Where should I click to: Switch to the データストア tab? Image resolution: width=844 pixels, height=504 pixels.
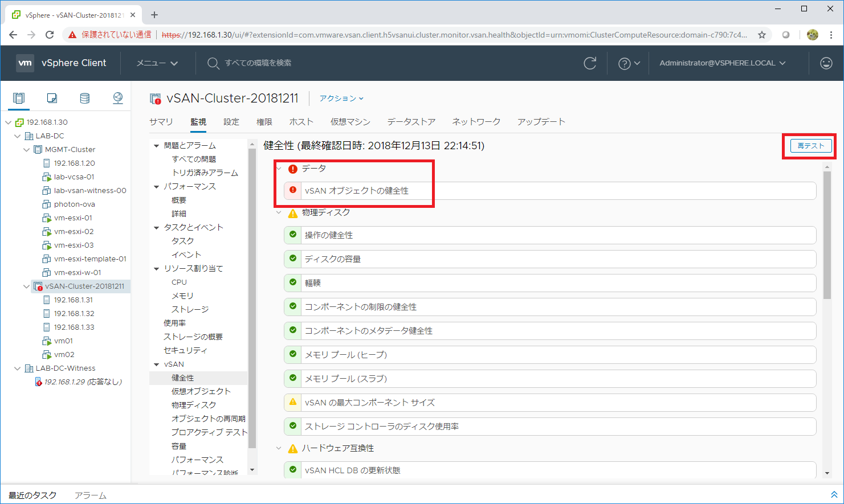[411, 122]
